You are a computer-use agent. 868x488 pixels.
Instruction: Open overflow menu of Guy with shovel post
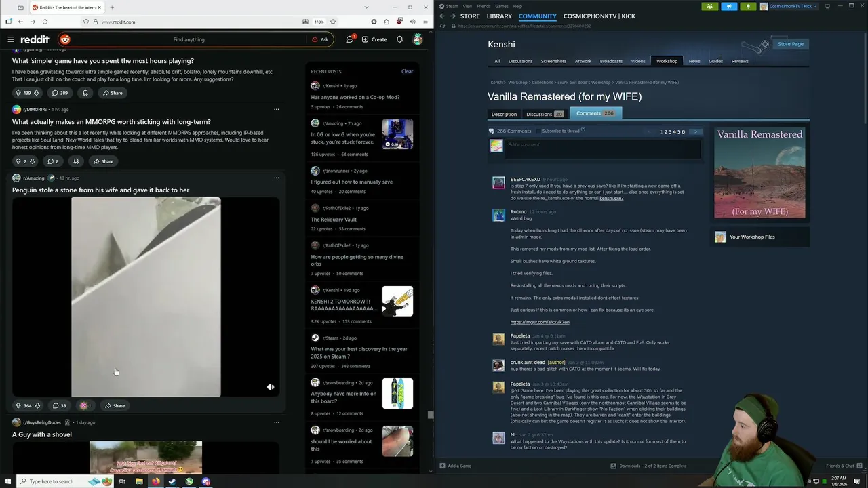click(x=276, y=422)
